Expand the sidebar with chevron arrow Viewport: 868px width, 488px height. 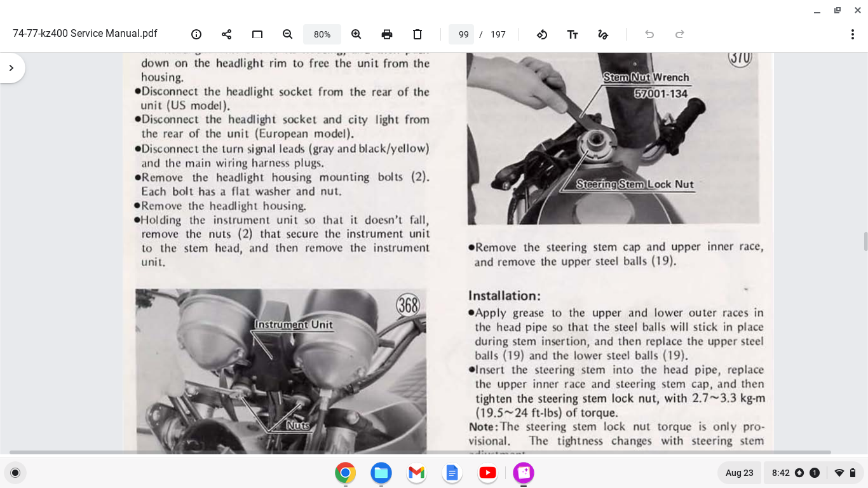[11, 68]
